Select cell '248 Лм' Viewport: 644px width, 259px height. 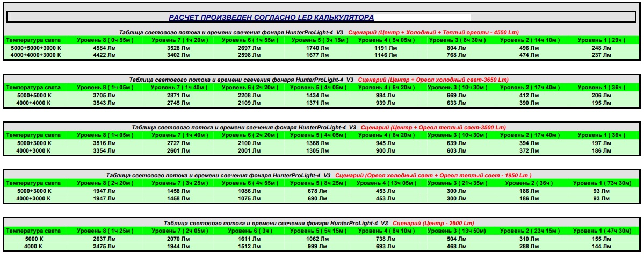602,48
